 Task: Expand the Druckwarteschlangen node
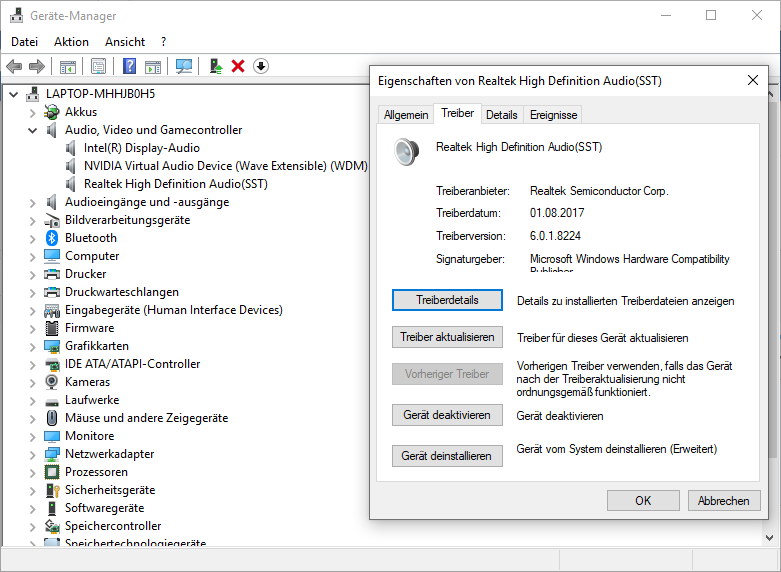tap(32, 292)
